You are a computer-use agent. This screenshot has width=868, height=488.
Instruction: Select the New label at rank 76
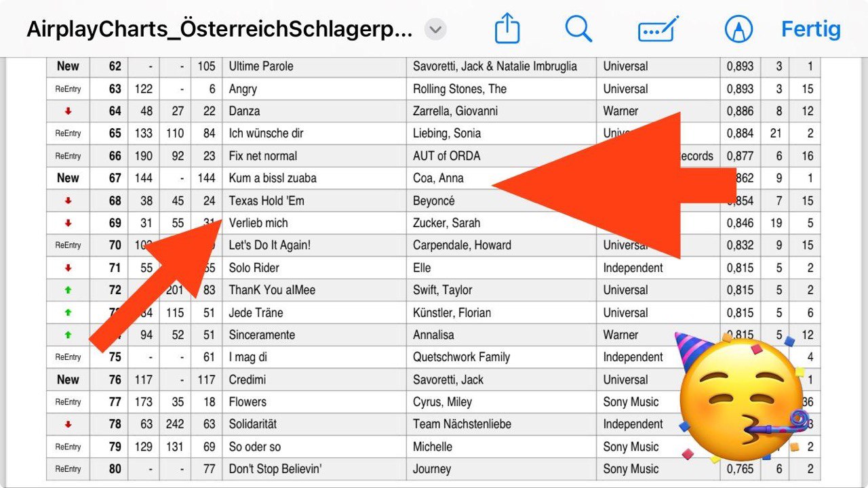pyautogui.click(x=68, y=380)
